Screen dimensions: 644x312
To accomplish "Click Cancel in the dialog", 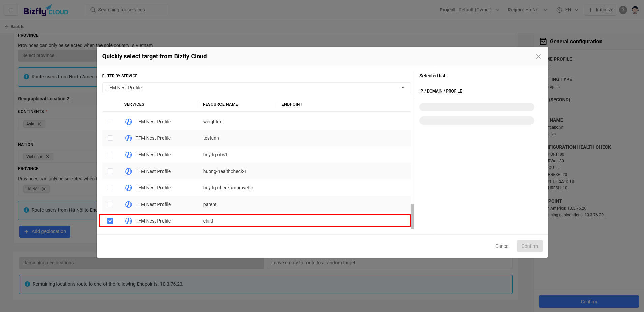I will 502,246.
